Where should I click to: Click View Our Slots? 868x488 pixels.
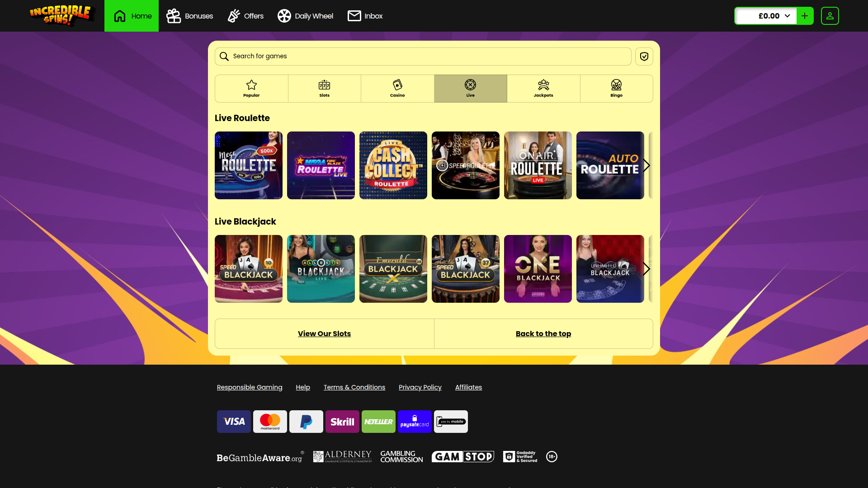pyautogui.click(x=324, y=333)
